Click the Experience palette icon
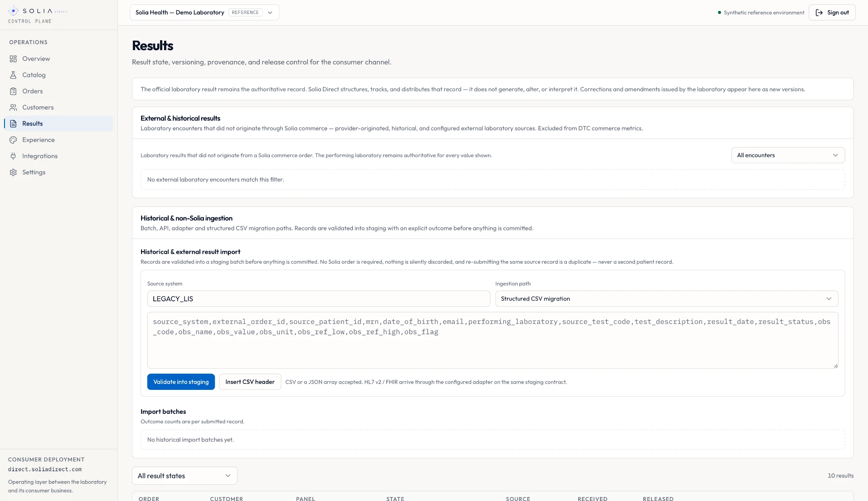The width and height of the screenshot is (868, 501). tap(13, 140)
